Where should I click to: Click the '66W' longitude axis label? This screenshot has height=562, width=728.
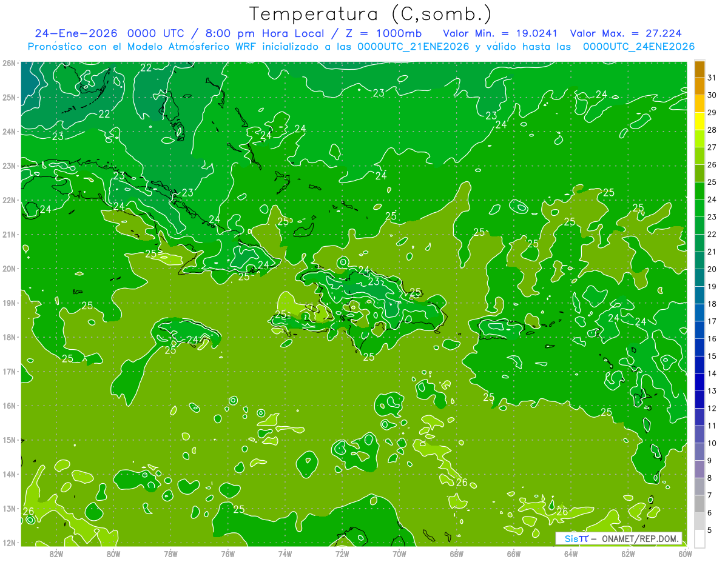point(514,554)
